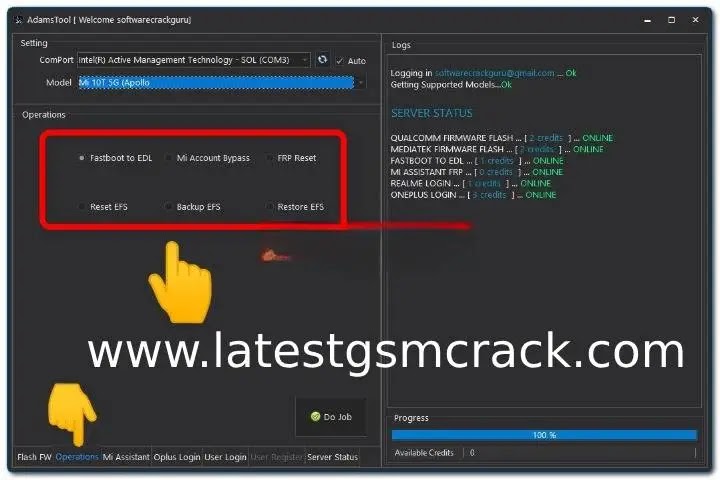720x480 pixels.
Task: Click the Mi 10T 5G model field
Action: click(x=216, y=83)
